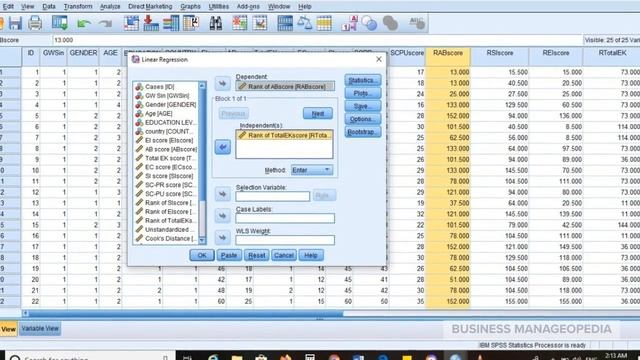Move variable to Dependent with arrow button
This screenshot has width=640, height=360.
pos(222,84)
